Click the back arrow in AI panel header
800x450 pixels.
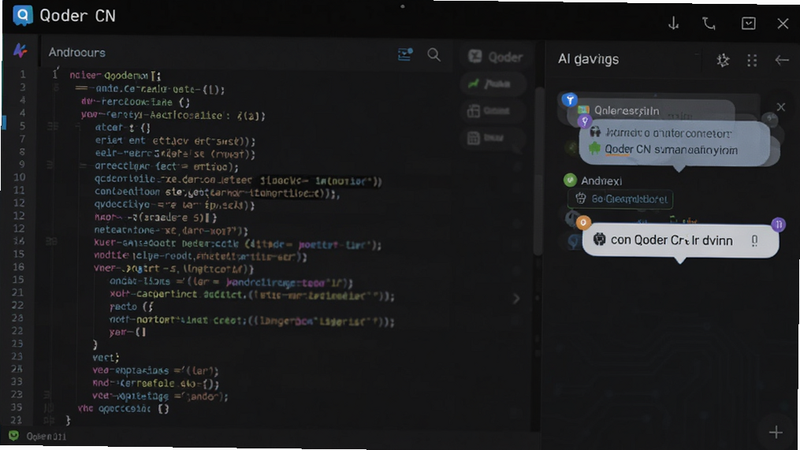point(782,60)
